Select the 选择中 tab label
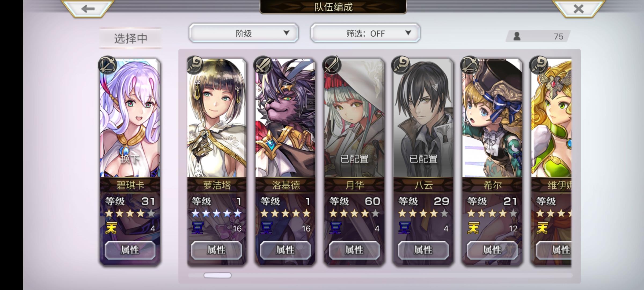The width and height of the screenshot is (644, 290). pyautogui.click(x=131, y=38)
